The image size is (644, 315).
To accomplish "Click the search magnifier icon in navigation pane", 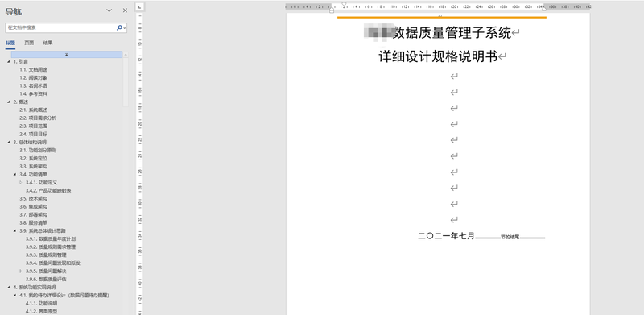I will (x=119, y=27).
